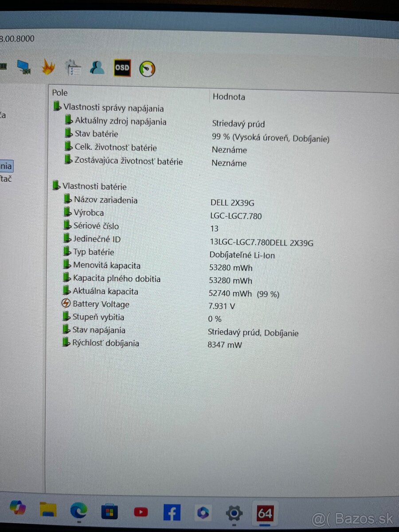Screen dimensions: 399x532
Task: Collapse the Vlastnosti batérie section
Action: click(x=57, y=185)
